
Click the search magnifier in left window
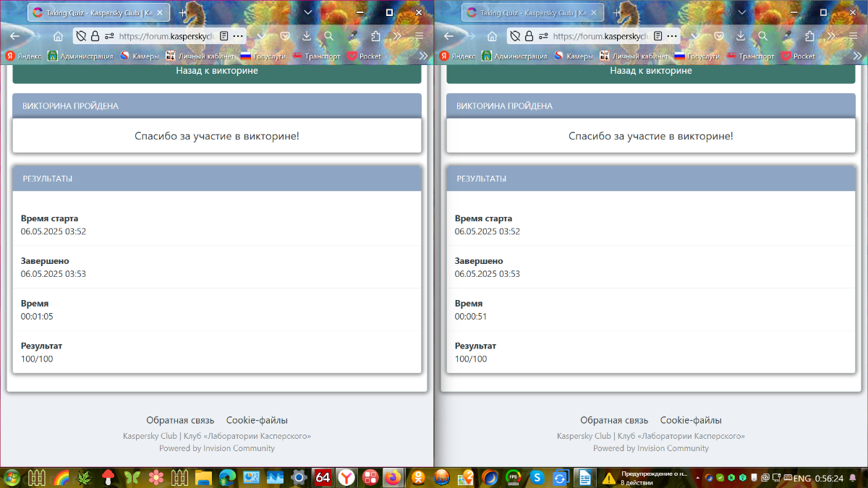328,36
